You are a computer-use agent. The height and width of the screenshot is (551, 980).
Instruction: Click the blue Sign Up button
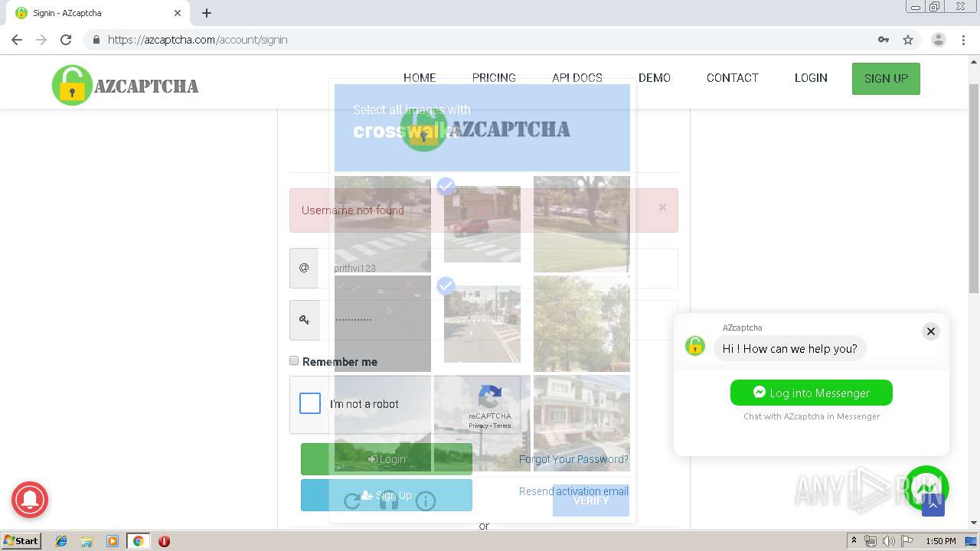[x=387, y=495]
